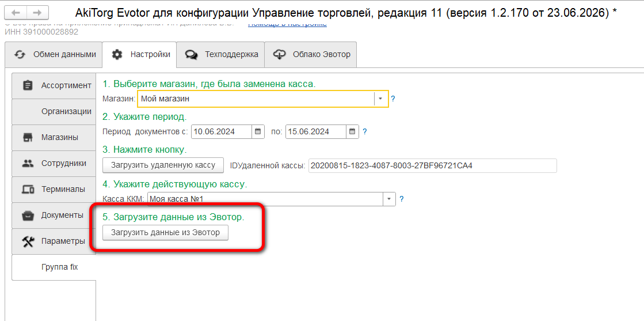
Task: Click the Магазин field with Мой магазин
Action: [256, 99]
